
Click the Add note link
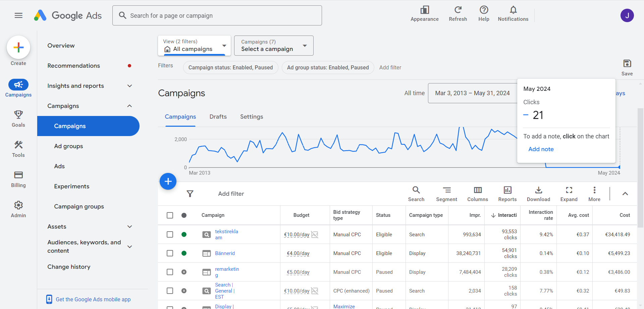tap(541, 149)
